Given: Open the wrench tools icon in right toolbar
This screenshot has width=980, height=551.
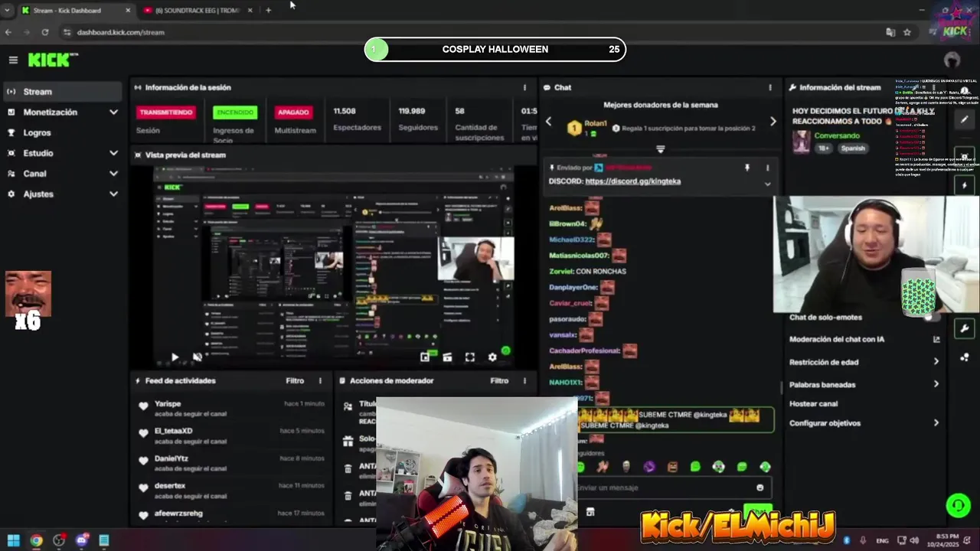Looking at the screenshot, I should [x=964, y=329].
